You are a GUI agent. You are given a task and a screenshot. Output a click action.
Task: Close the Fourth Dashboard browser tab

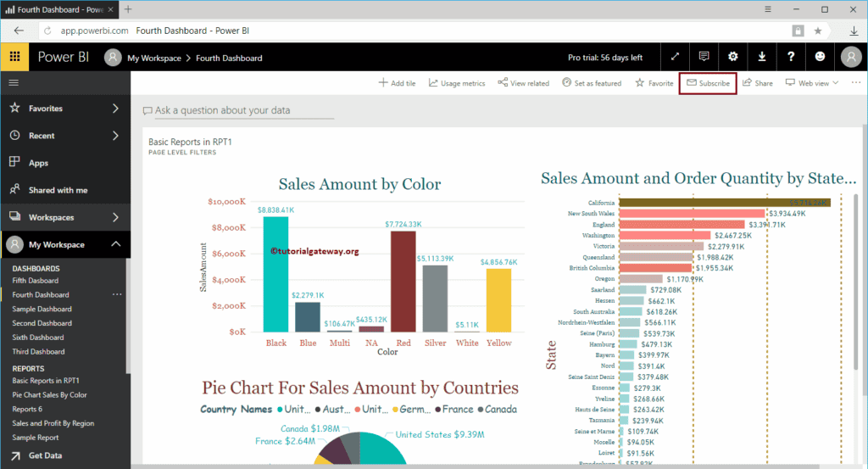[110, 9]
